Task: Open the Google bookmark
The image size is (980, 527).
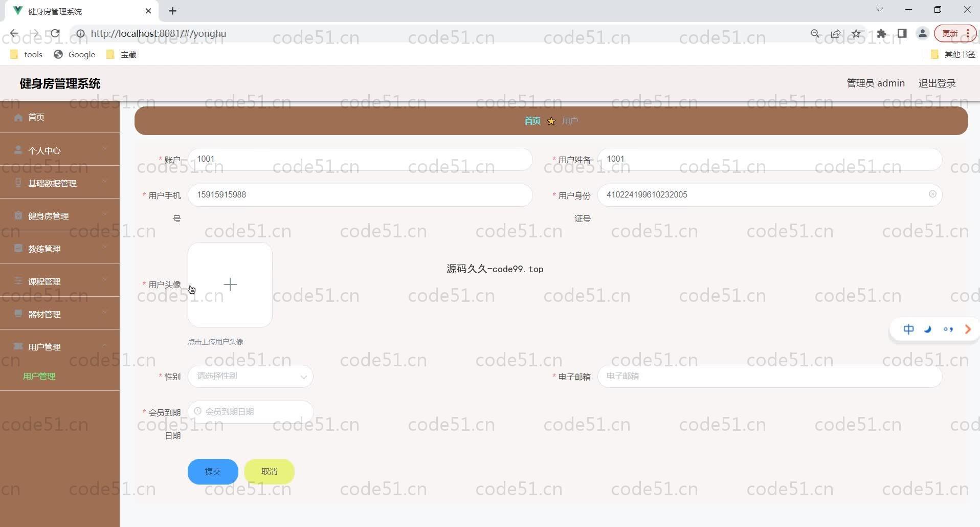Action: coord(75,54)
